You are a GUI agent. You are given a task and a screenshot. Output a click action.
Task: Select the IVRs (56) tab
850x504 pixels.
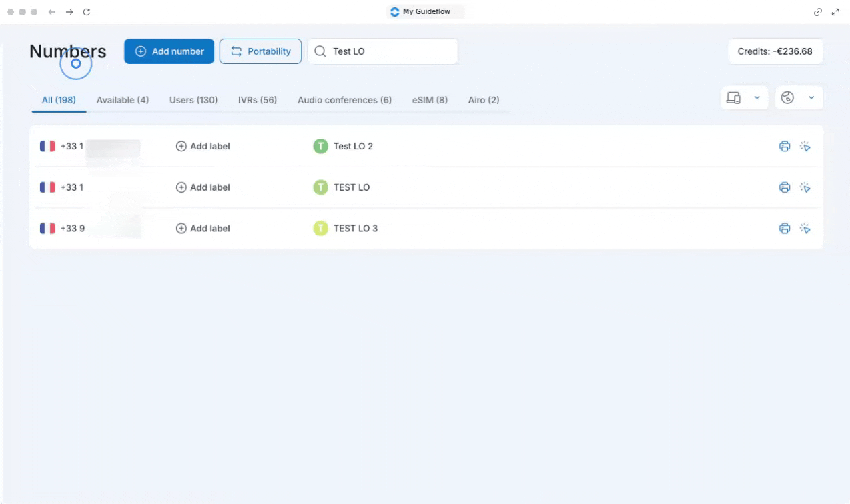[258, 100]
